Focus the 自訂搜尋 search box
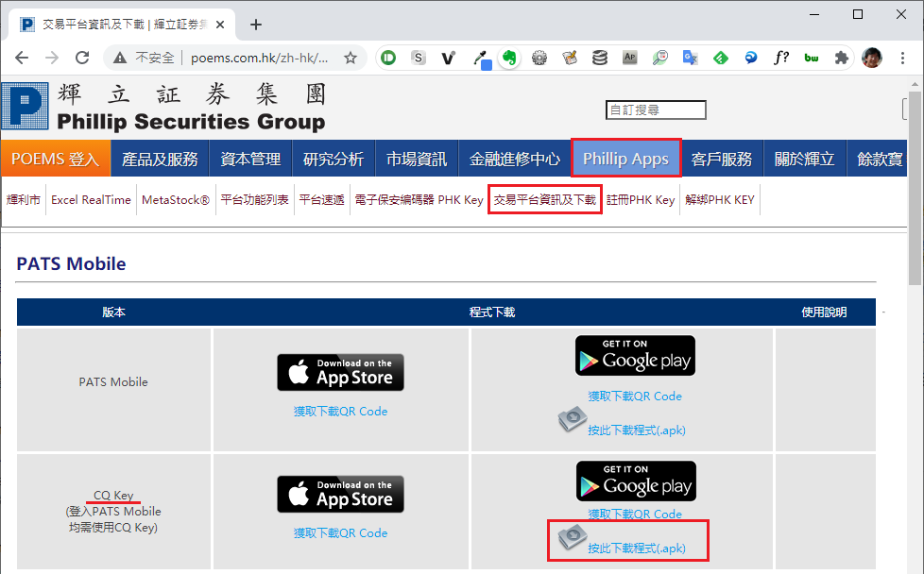 pyautogui.click(x=656, y=110)
